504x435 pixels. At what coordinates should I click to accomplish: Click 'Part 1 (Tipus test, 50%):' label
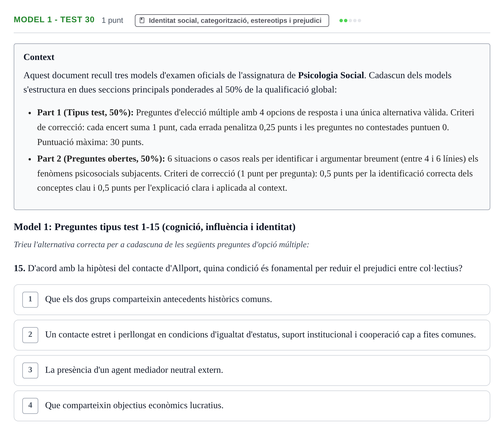point(85,112)
